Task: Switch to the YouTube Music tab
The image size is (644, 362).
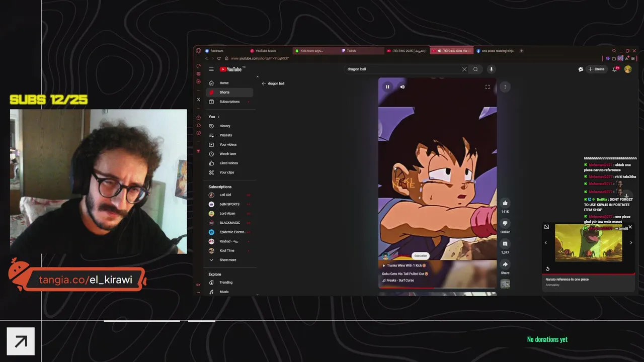Action: click(270, 51)
